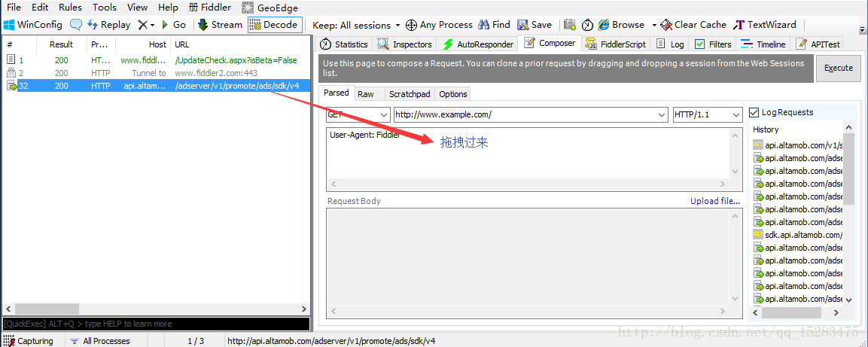Click the Go resume button

pos(174,25)
